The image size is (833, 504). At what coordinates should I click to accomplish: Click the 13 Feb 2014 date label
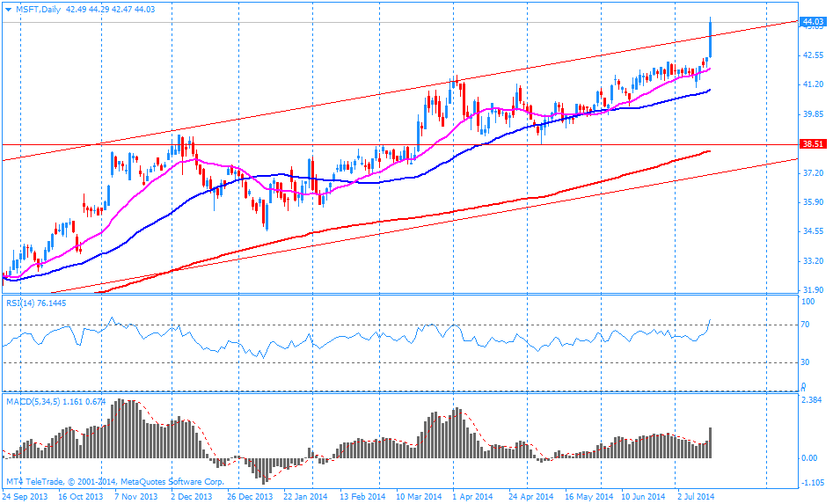(363, 496)
